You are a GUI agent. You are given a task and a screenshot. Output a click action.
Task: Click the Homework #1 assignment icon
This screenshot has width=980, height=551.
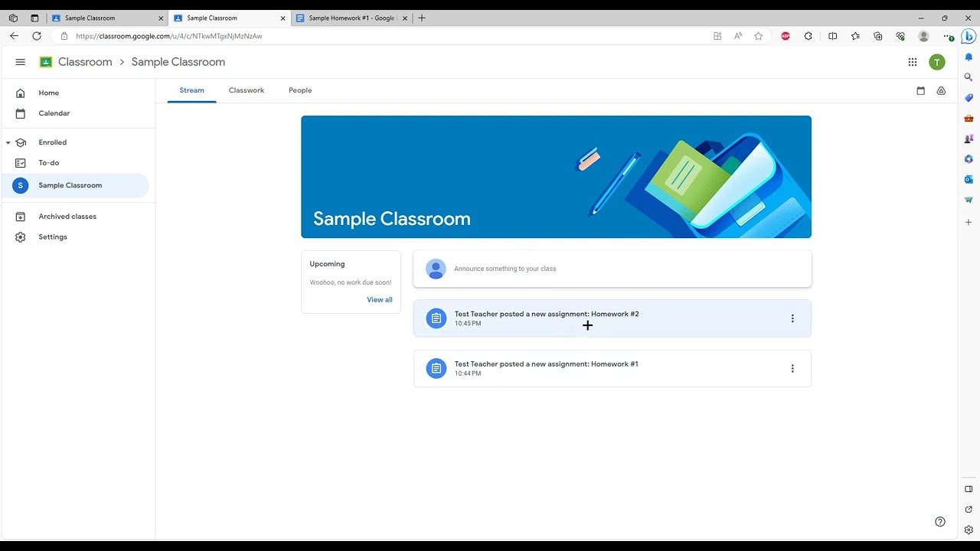click(436, 368)
